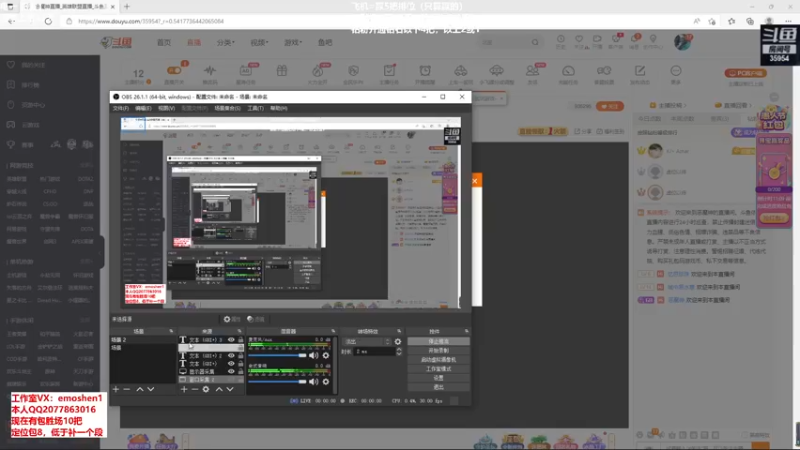
Task: Click the Douyu search magnifier icon
Action: point(535,42)
